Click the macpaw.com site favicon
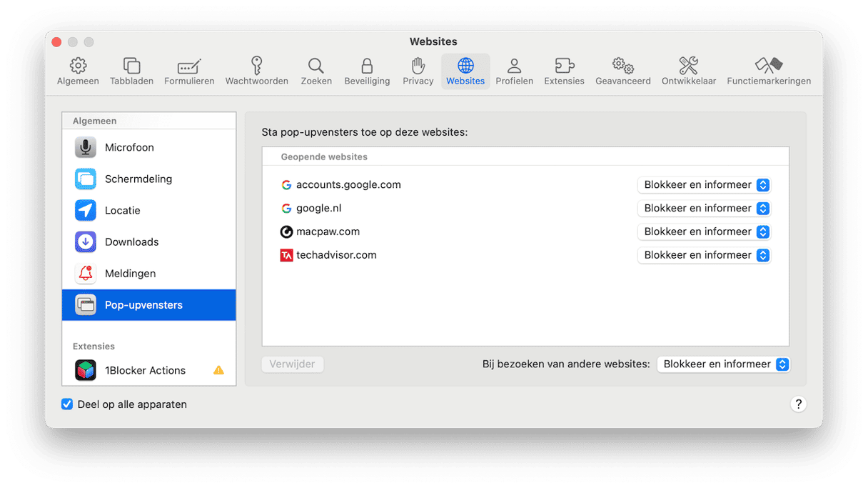This screenshot has width=868, height=488. click(286, 231)
